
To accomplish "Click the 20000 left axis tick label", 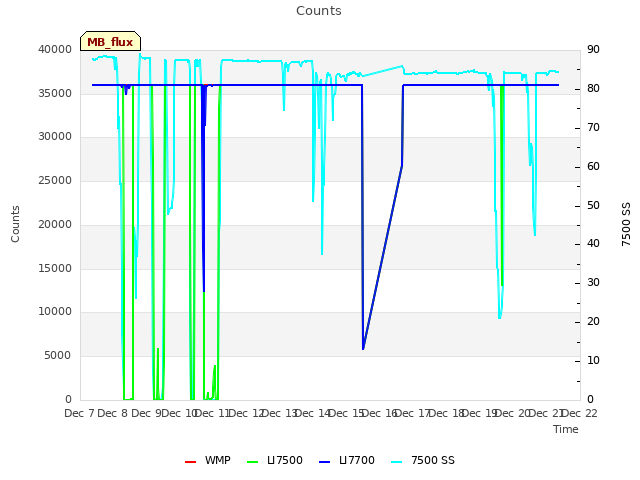I will tap(55, 224).
